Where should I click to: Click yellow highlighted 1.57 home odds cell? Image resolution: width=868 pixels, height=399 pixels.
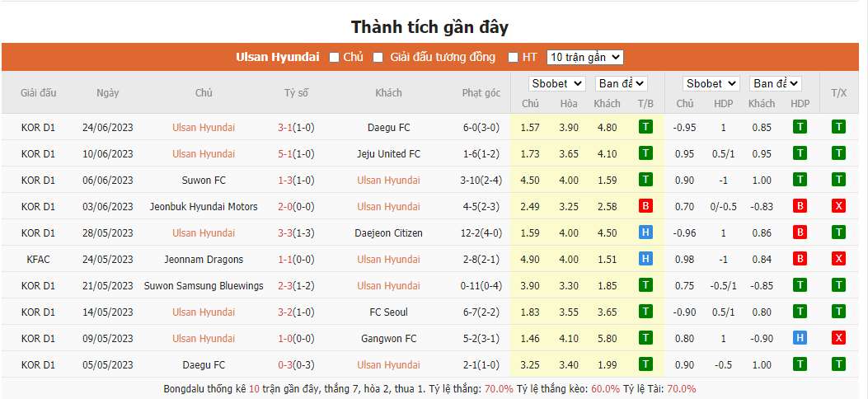click(530, 127)
